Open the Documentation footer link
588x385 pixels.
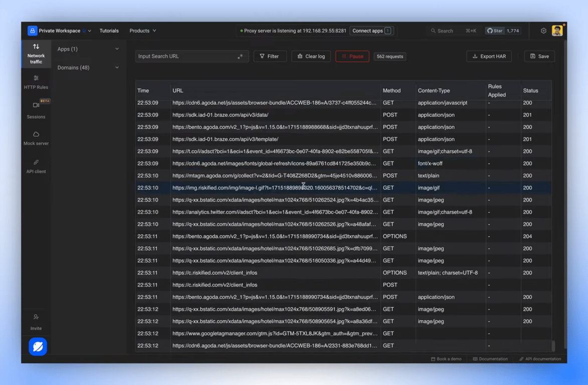point(490,359)
